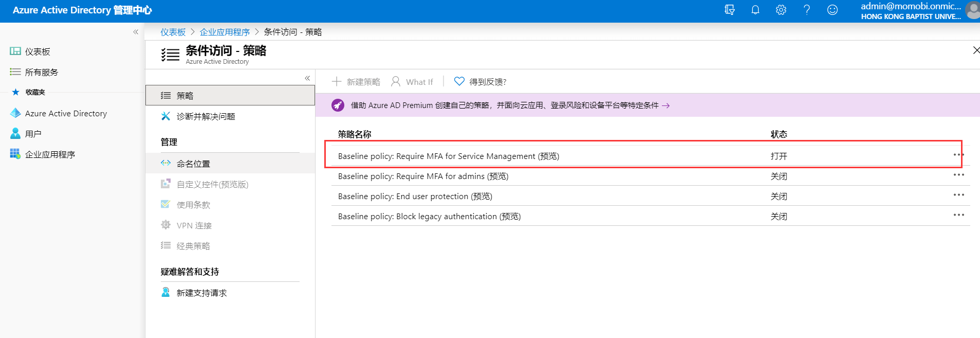The height and width of the screenshot is (338, 980).
Task: Open Azure Active Directory in favorites
Action: tap(66, 113)
